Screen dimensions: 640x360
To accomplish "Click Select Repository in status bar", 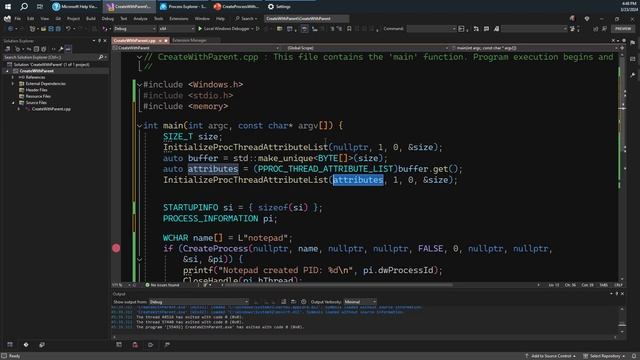I will (x=605, y=356).
